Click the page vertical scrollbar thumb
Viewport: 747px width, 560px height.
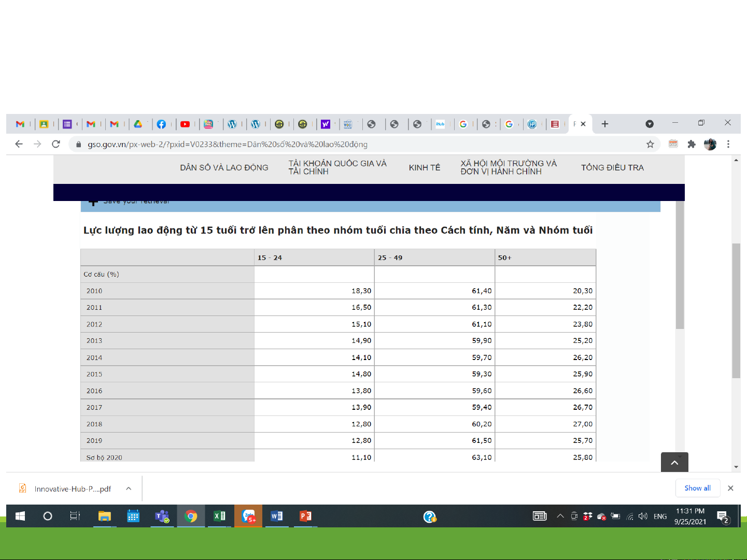(x=736, y=311)
